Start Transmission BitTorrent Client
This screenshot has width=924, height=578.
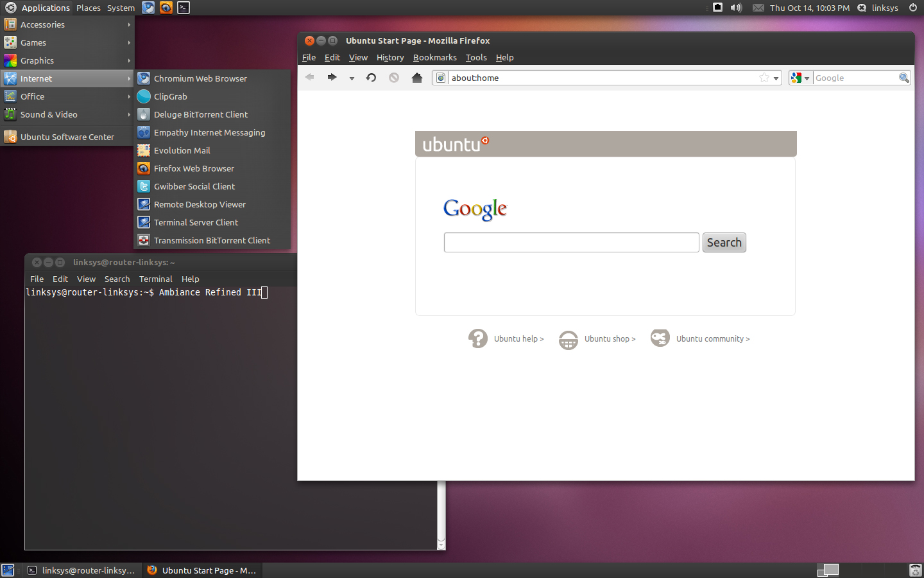pyautogui.click(x=212, y=240)
